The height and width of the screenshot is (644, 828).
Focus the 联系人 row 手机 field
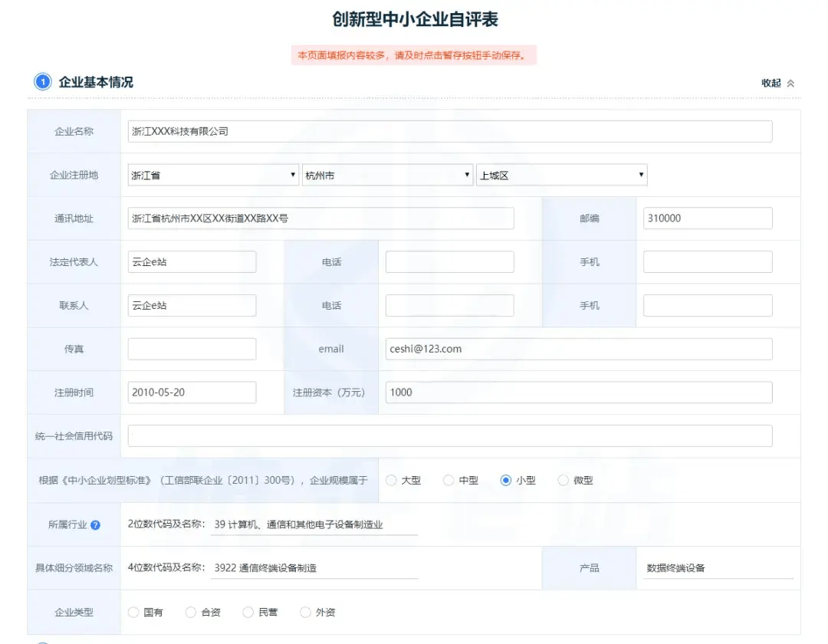coord(708,306)
